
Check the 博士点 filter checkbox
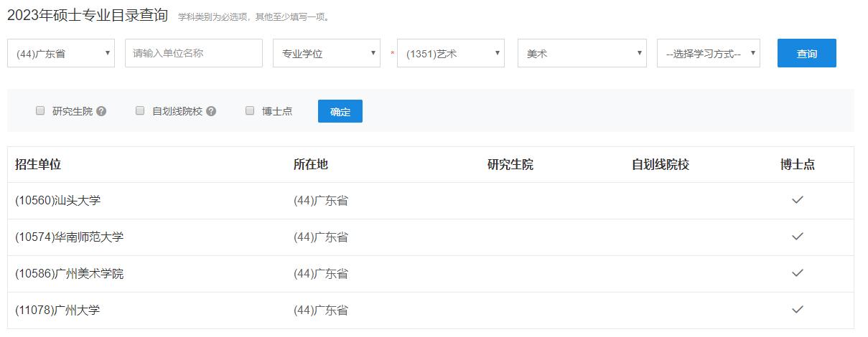point(250,111)
